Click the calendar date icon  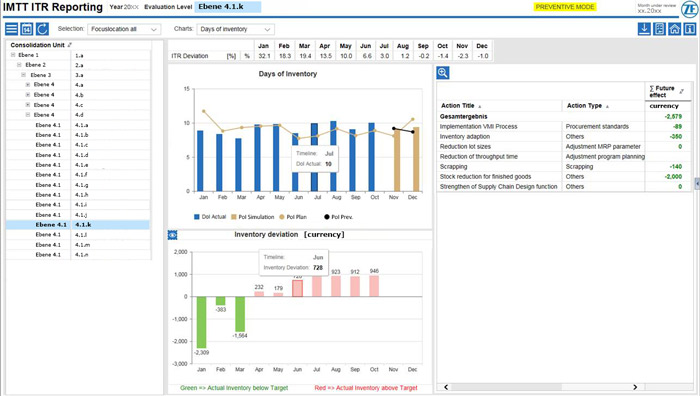[x=27, y=29]
